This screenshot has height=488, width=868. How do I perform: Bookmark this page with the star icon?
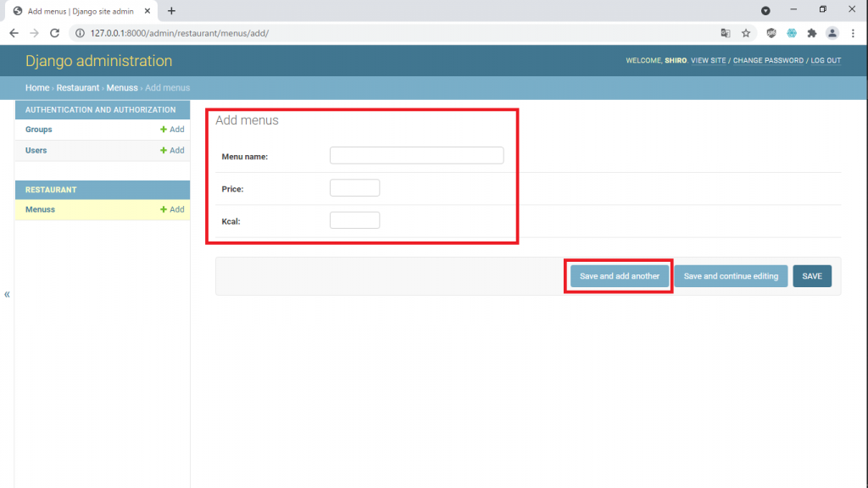coord(746,33)
